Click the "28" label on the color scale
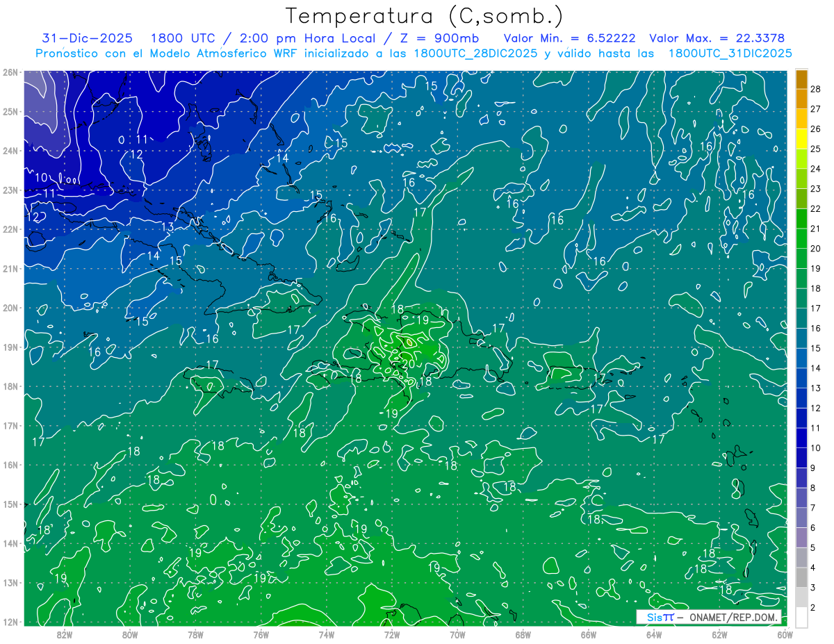The width and height of the screenshot is (834, 644). coord(815,89)
